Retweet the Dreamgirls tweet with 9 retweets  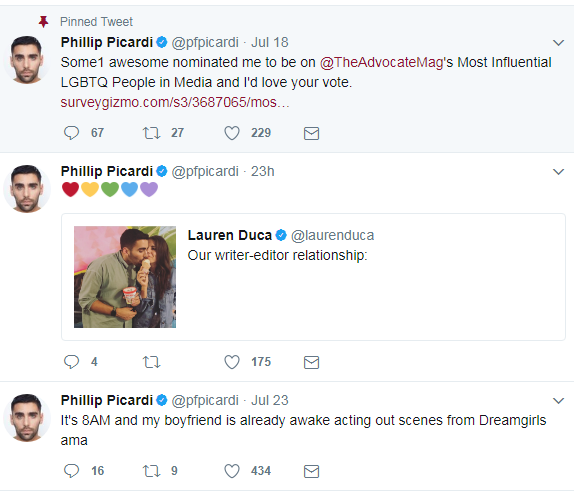coord(151,471)
